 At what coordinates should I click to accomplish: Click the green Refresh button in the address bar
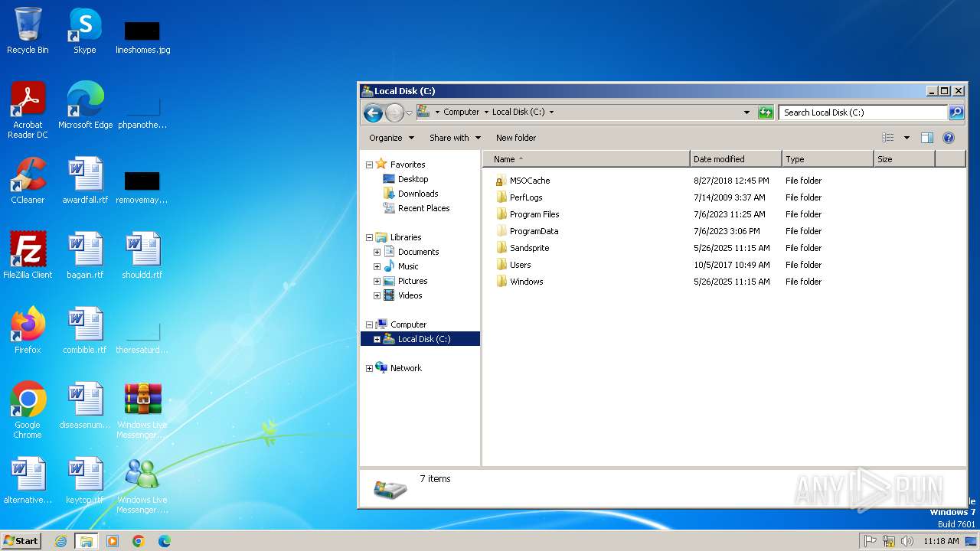766,112
